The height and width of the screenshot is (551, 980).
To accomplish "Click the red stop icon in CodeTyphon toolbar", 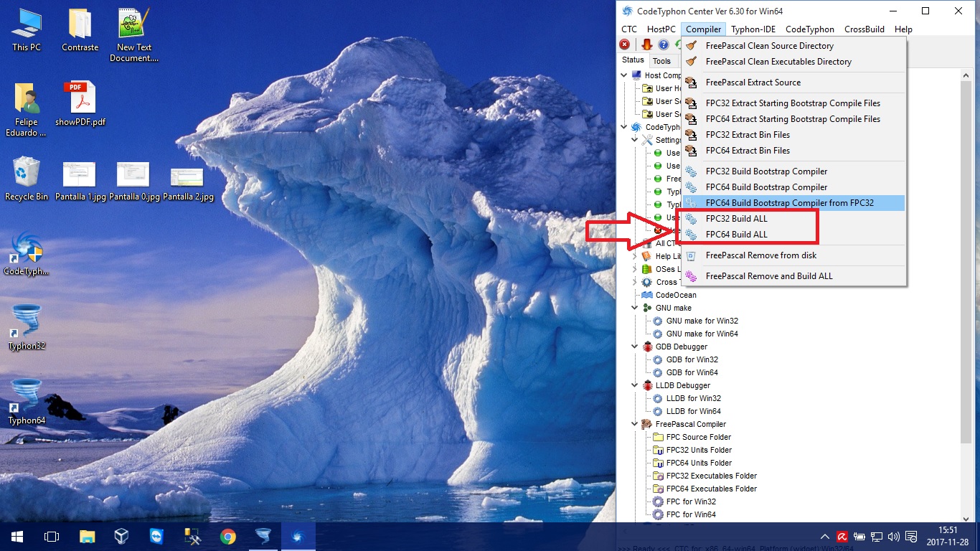I will 624,44.
